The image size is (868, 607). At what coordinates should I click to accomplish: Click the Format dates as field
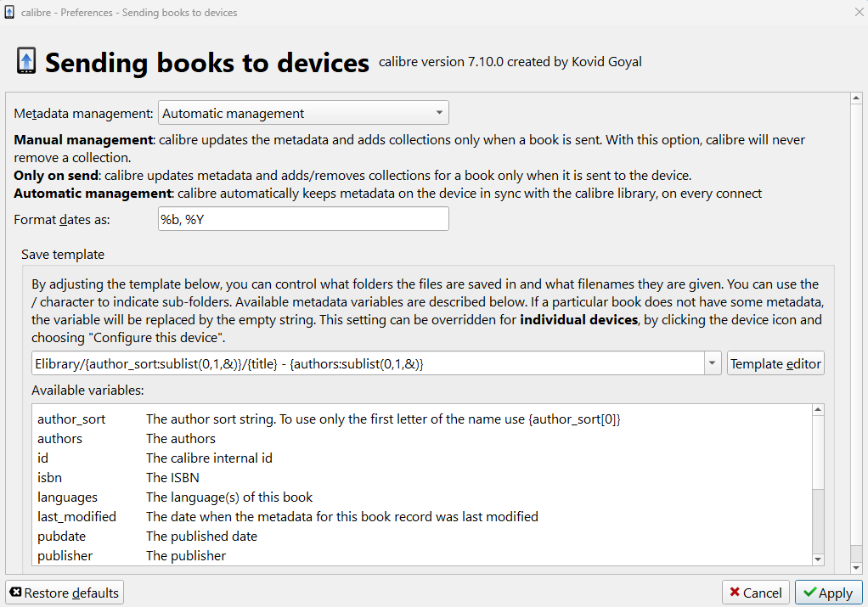(x=303, y=219)
